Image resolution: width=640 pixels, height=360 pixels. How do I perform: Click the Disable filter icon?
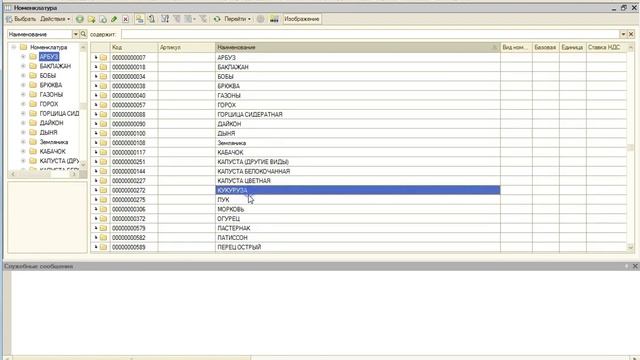(203, 19)
